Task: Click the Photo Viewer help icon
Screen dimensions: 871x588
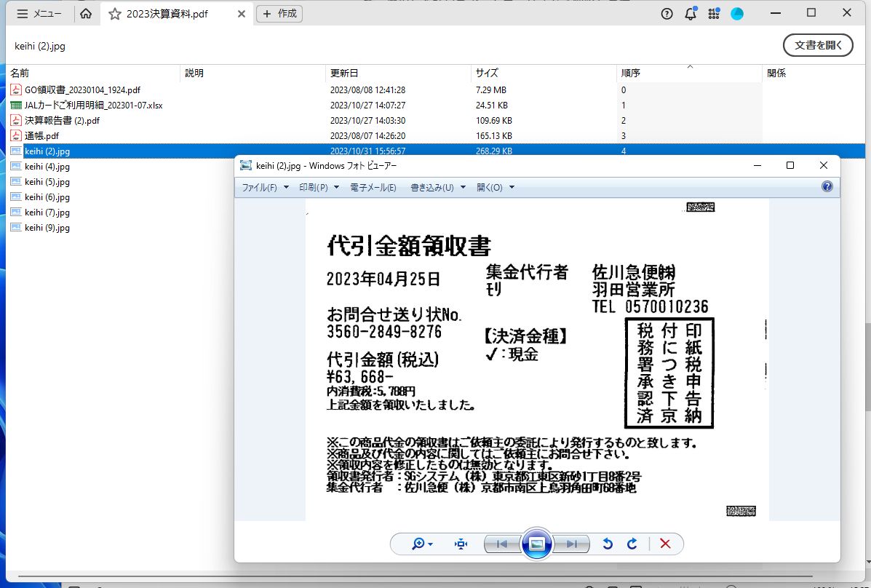Action: pyautogui.click(x=827, y=186)
